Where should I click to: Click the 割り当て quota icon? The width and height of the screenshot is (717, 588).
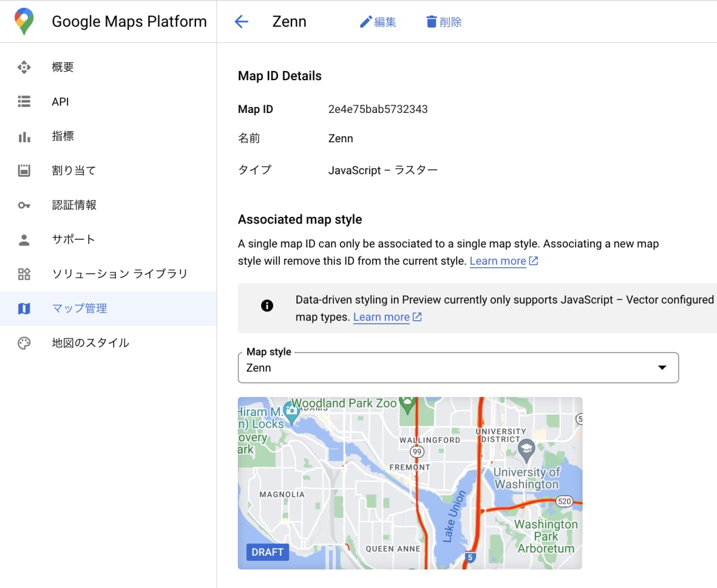[24, 171]
